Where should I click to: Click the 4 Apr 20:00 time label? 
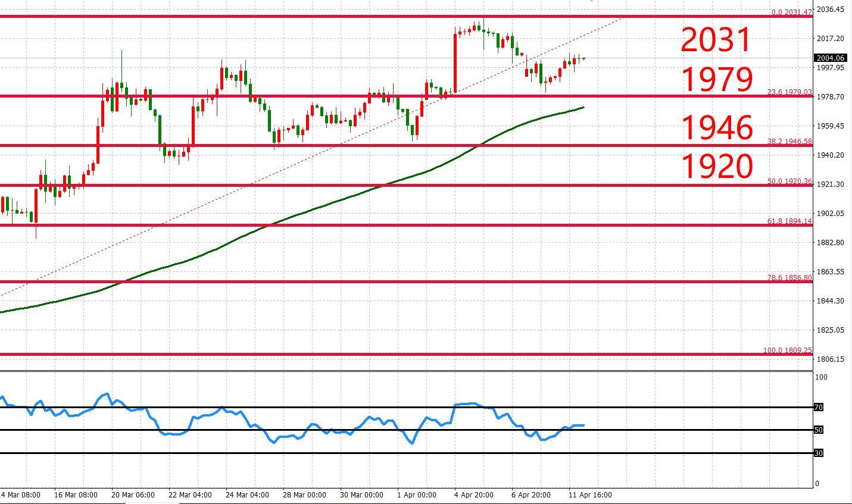475,495
